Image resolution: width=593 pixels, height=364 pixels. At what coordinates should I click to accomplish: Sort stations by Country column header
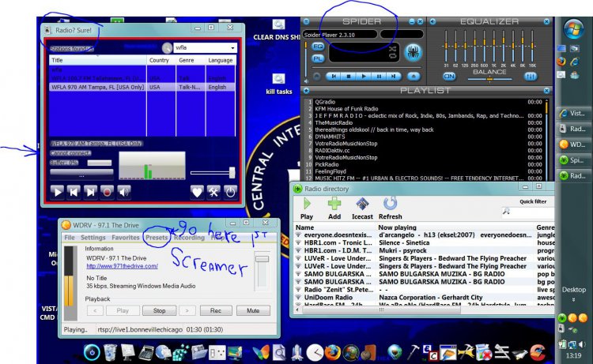(x=161, y=60)
